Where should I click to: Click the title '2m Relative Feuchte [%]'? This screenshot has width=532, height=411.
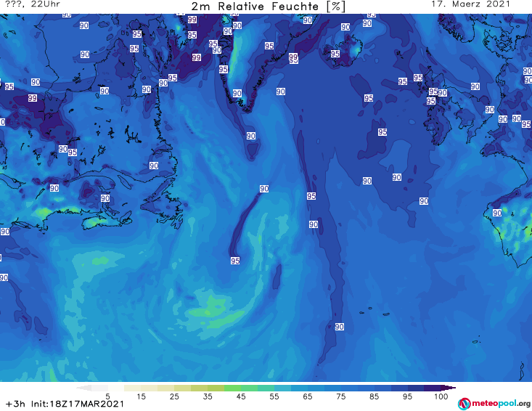pos(268,7)
